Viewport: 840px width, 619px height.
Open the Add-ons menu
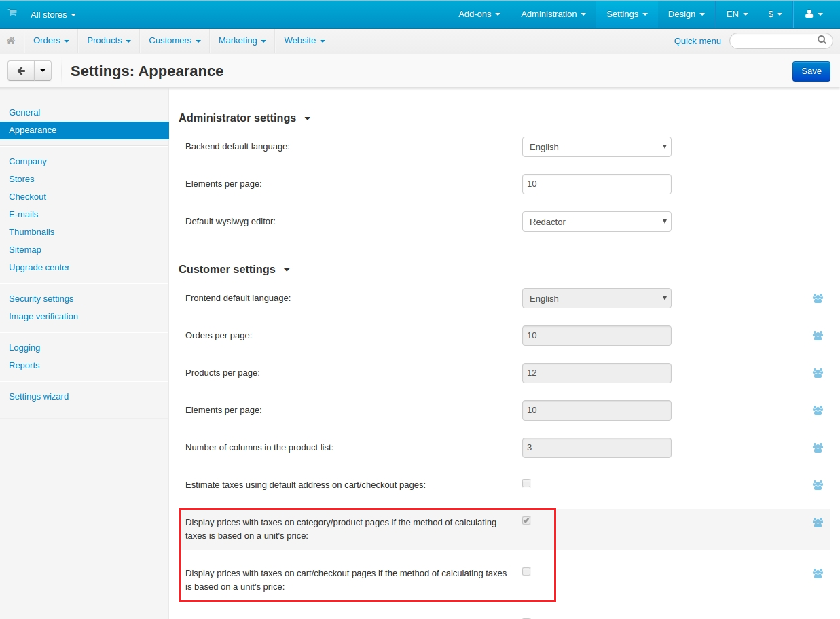coord(479,14)
